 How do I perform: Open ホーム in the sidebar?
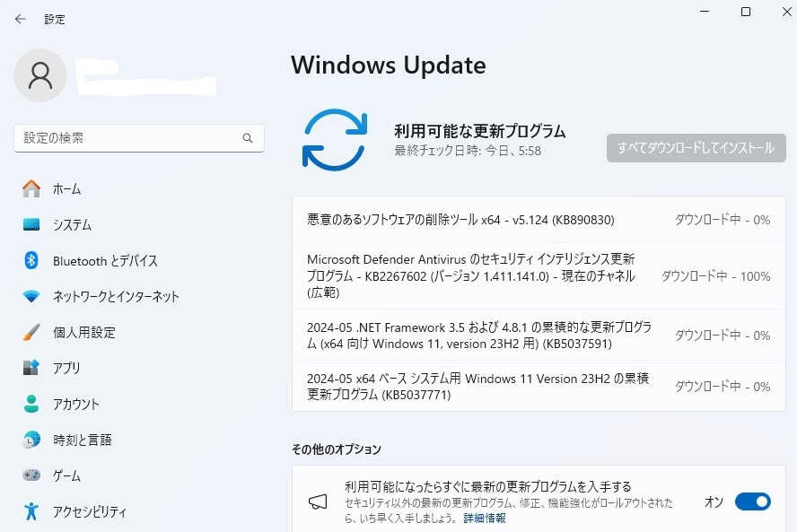click(66, 188)
